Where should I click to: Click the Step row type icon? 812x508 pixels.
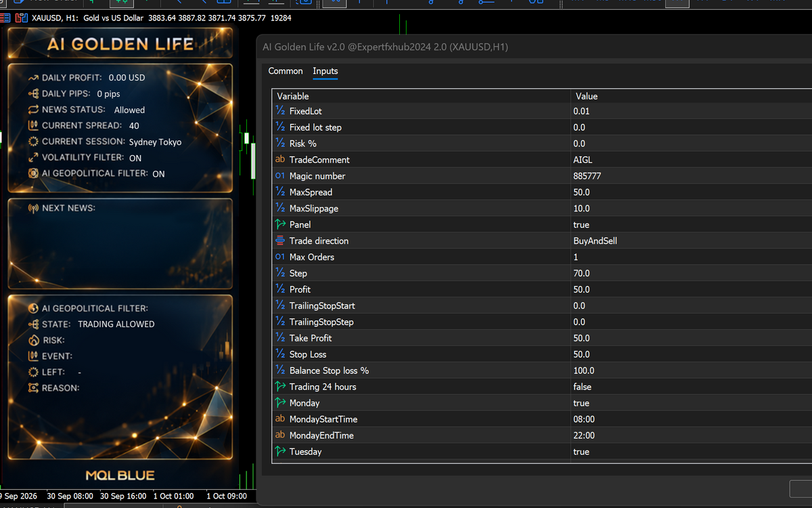(280, 273)
